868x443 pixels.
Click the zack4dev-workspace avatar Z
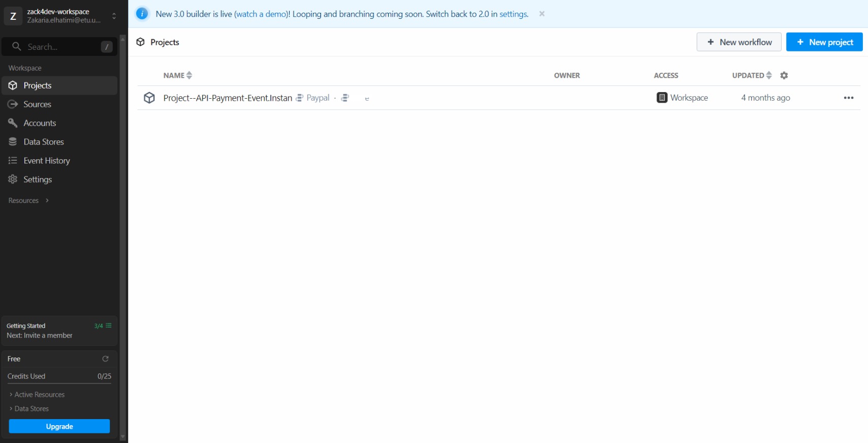click(x=13, y=16)
